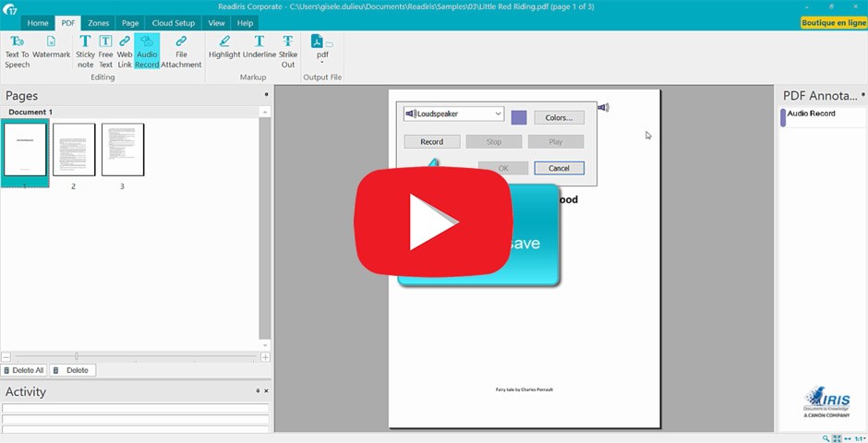This screenshot has width=868, height=443.
Task: Click the Delete page button
Action: point(73,370)
